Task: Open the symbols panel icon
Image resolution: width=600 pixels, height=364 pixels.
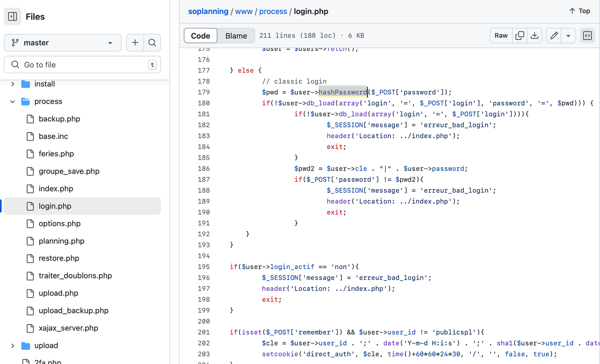Action: (587, 36)
